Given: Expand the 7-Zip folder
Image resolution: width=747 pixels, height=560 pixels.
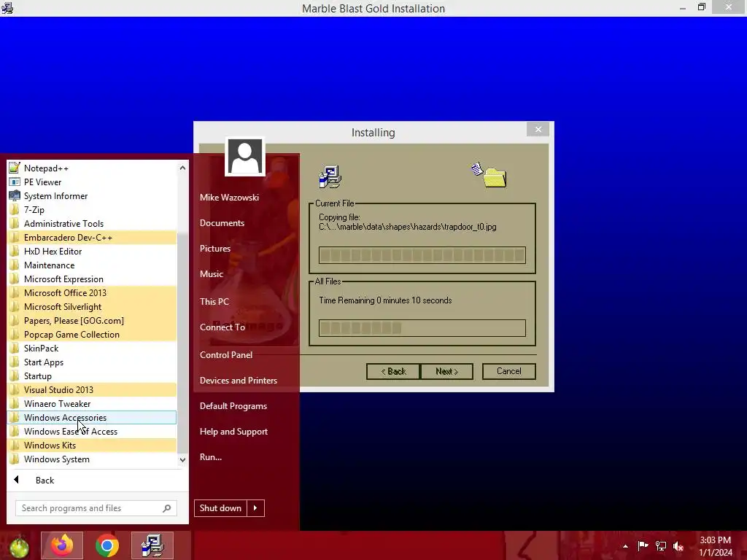Looking at the screenshot, I should 92,209.
